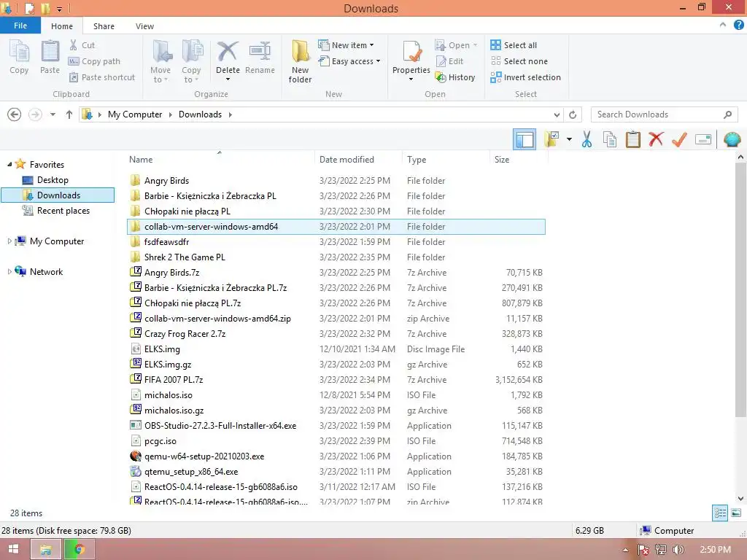Screen dimensions: 747x560
Task: Switch to details view in the status bar
Action: coord(720,513)
